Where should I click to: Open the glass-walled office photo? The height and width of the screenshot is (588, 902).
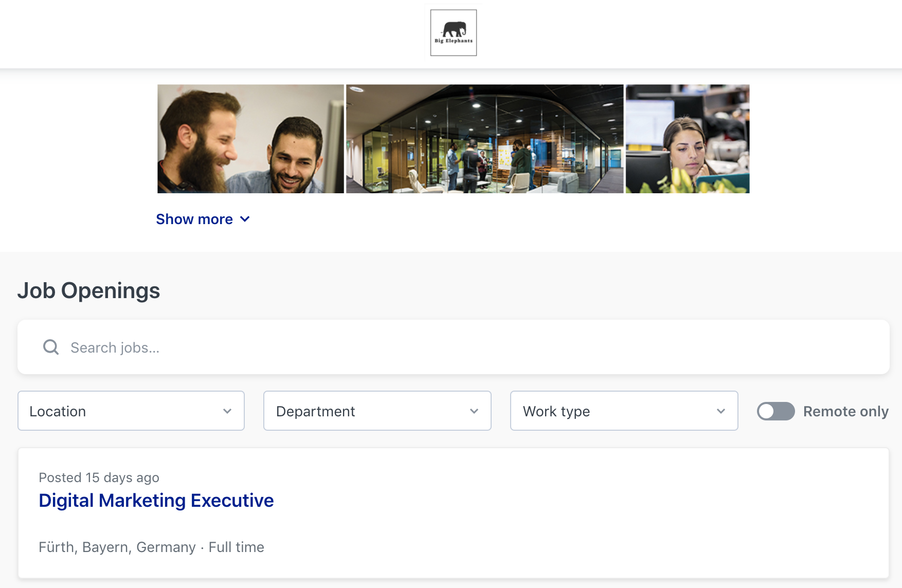click(484, 139)
